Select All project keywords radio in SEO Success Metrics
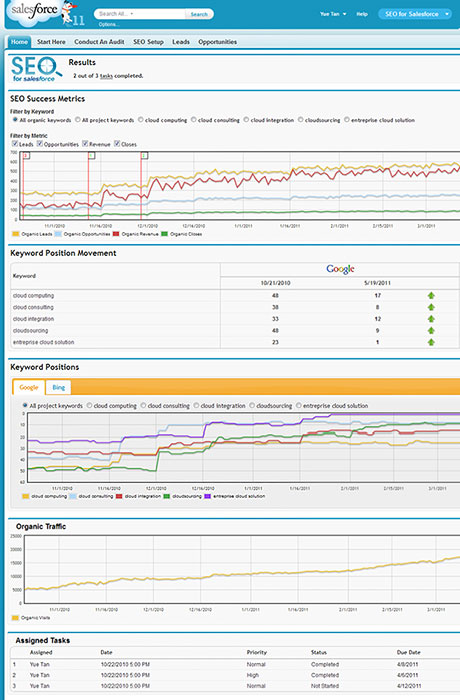 [x=78, y=120]
